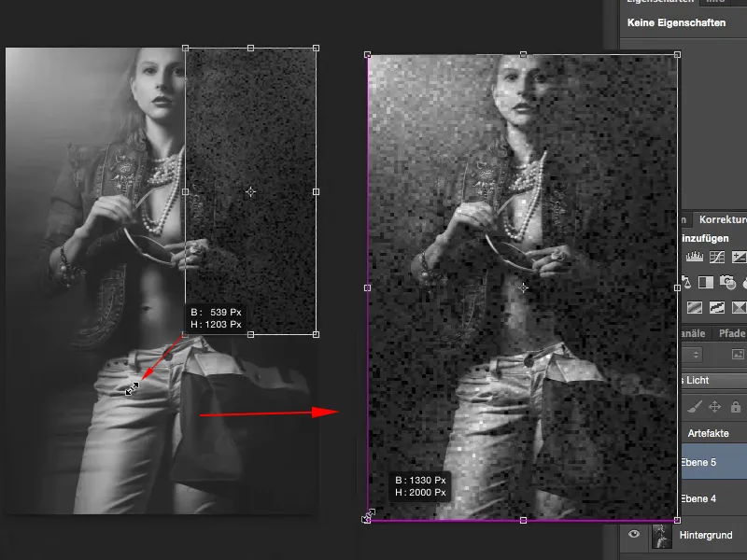Screen dimensions: 747x560
Task: Open the layer filter type dropdown
Action: pyautogui.click(x=692, y=355)
